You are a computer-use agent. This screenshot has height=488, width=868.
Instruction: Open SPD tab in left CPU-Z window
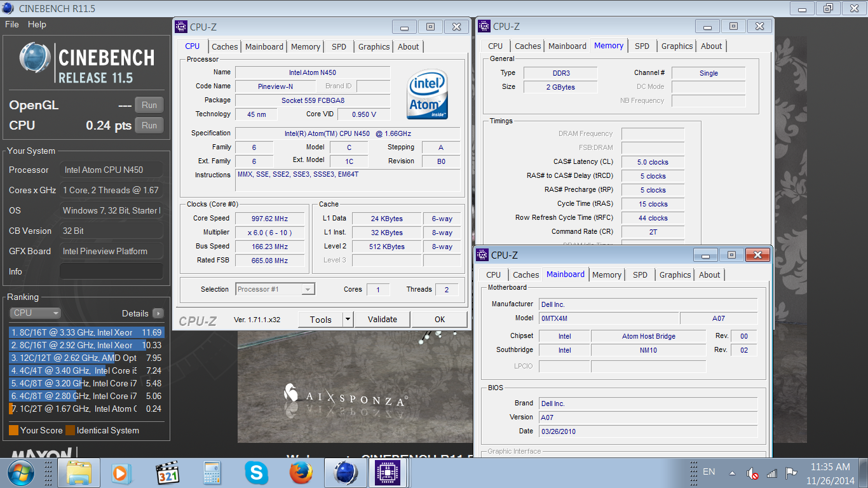pos(339,46)
